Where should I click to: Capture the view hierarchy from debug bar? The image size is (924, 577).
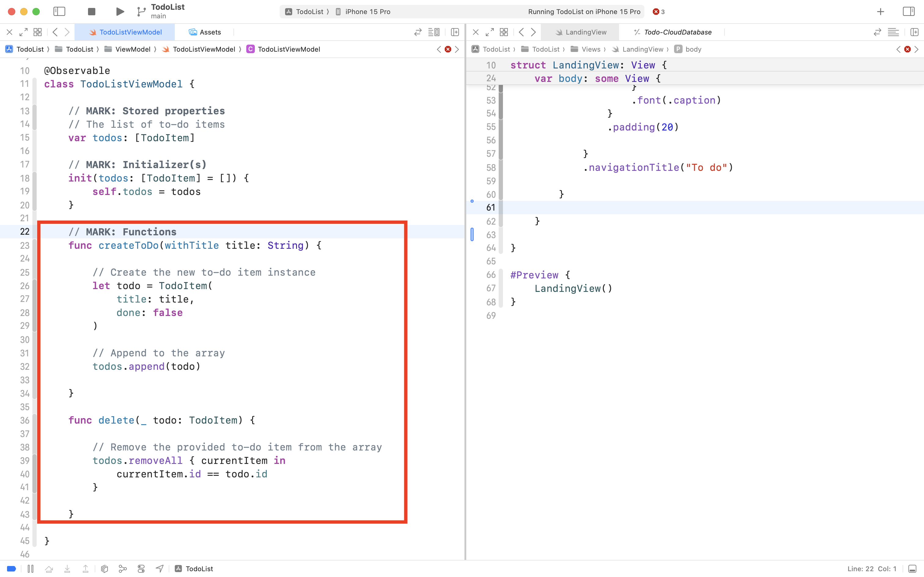(105, 568)
